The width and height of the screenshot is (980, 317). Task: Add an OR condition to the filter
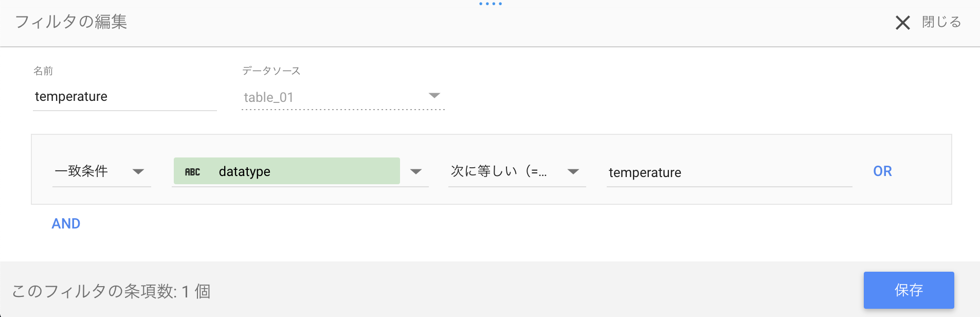click(x=882, y=171)
